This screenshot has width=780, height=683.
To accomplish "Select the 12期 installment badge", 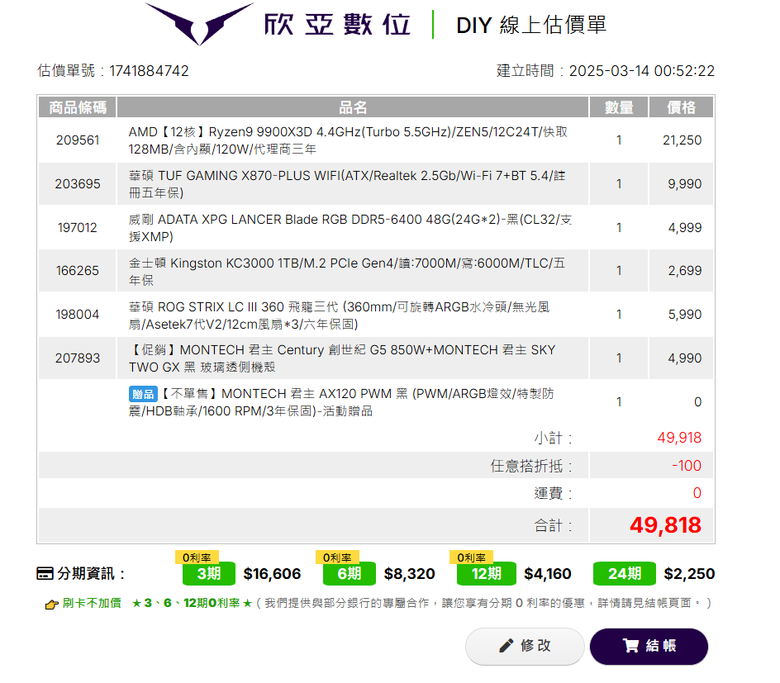I will pos(487,574).
